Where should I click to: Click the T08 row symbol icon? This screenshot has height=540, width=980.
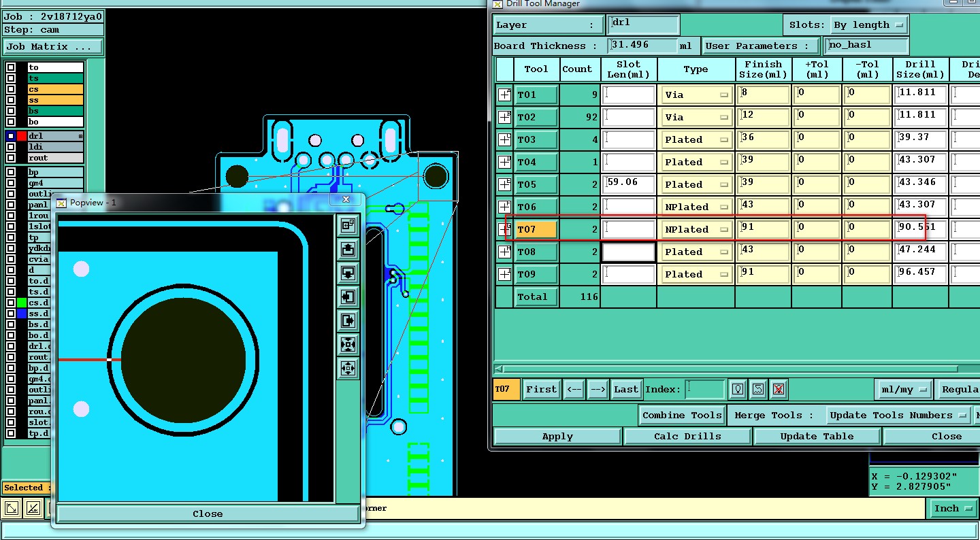click(x=504, y=252)
